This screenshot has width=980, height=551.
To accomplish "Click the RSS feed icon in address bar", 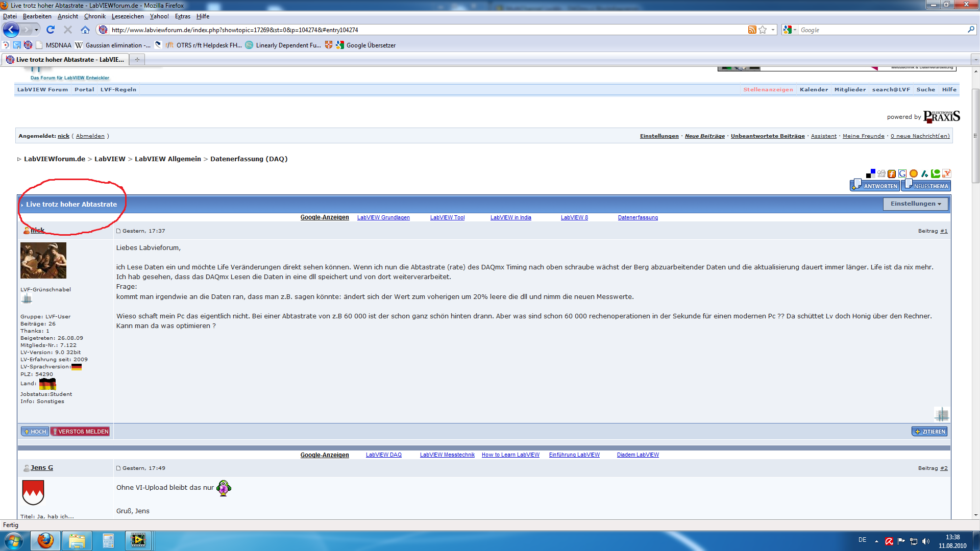I will 752,30.
